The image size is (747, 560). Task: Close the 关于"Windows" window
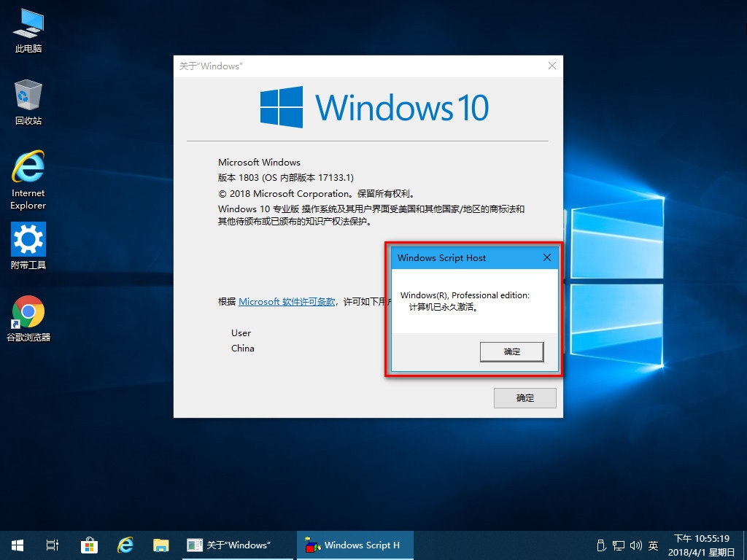[x=552, y=66]
